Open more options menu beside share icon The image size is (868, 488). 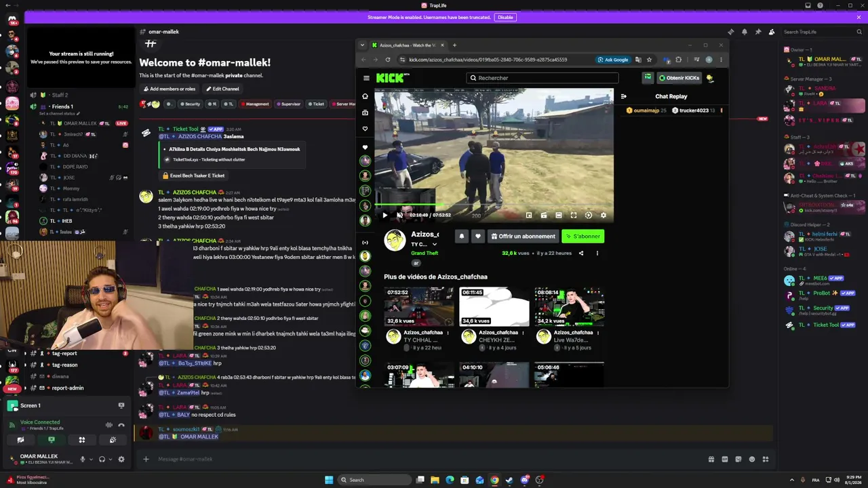tap(597, 253)
